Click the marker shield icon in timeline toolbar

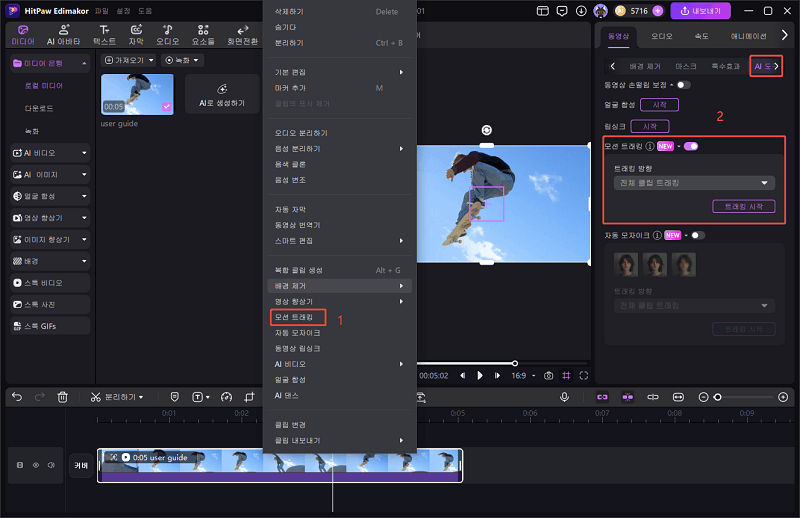click(174, 397)
